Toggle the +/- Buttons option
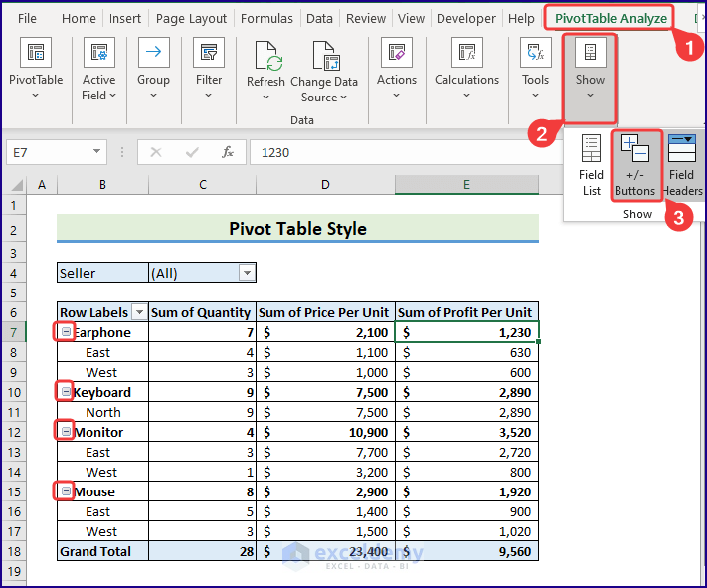The height and width of the screenshot is (588, 707). (635, 163)
